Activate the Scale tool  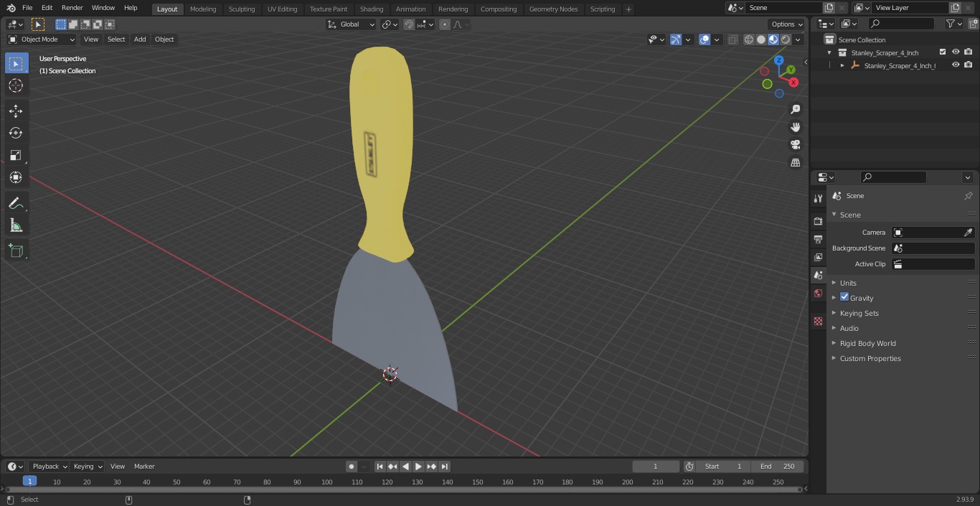(16, 155)
